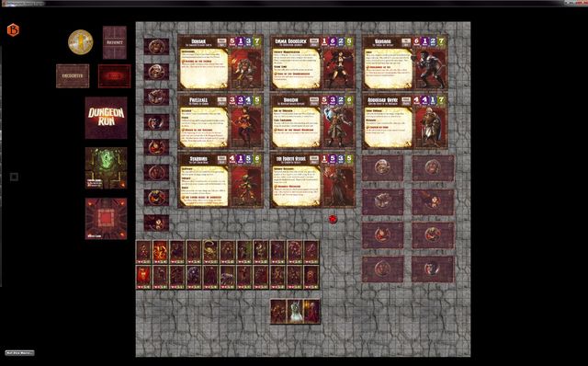
Task: Select the top hero token in the left column
Action: [x=156, y=47]
